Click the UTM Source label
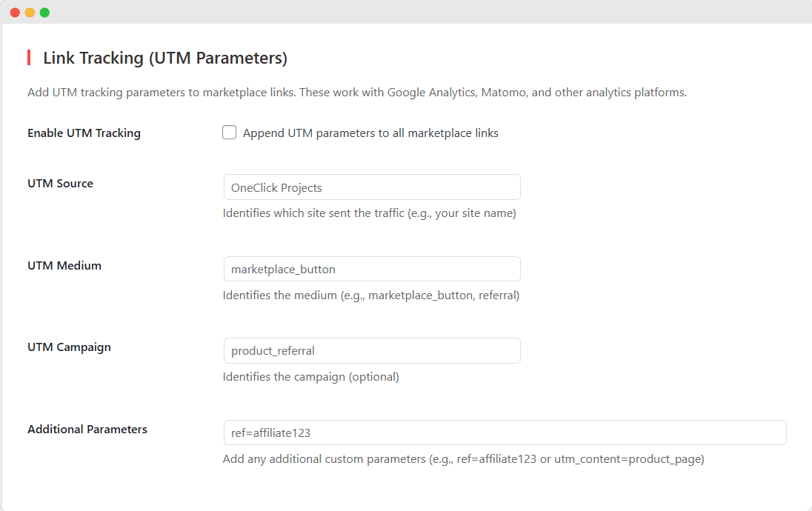The height and width of the screenshot is (511, 812). 60,183
